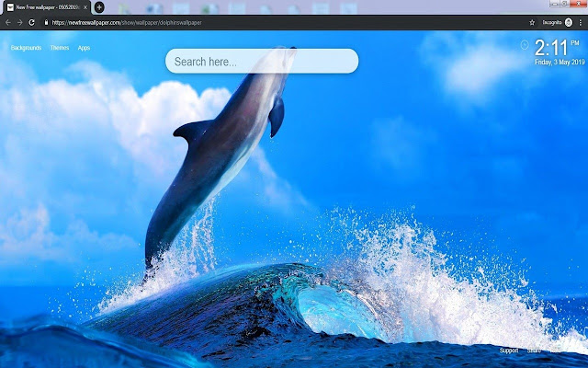Click the clock icon beside the time
The height and width of the screenshot is (368, 588).
point(525,45)
